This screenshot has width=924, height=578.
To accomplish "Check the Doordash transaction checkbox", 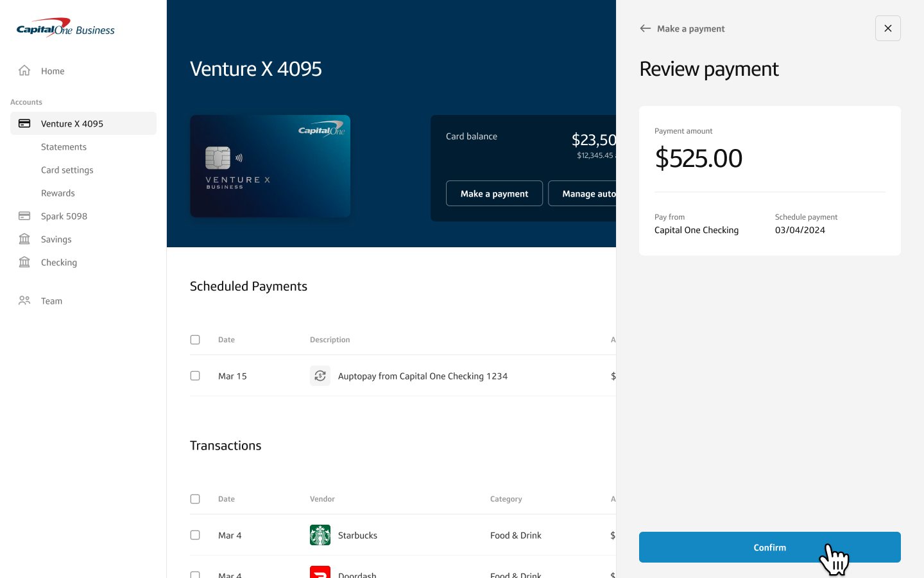I will point(195,575).
